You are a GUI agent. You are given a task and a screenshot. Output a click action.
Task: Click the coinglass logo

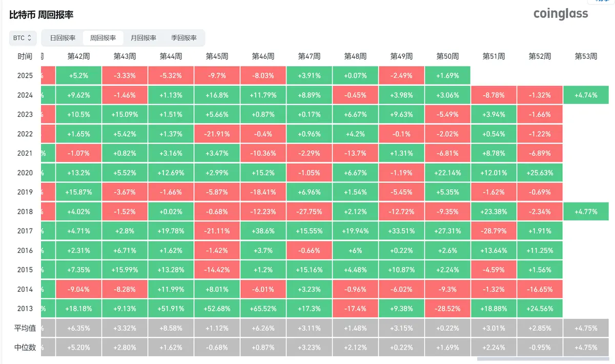tap(561, 14)
